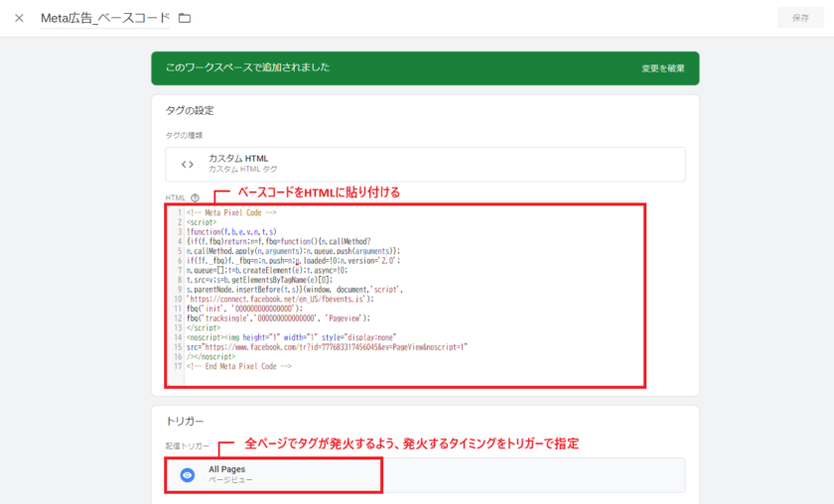Close the tag editor with the X icon
This screenshot has height=504, width=834.
19,19
